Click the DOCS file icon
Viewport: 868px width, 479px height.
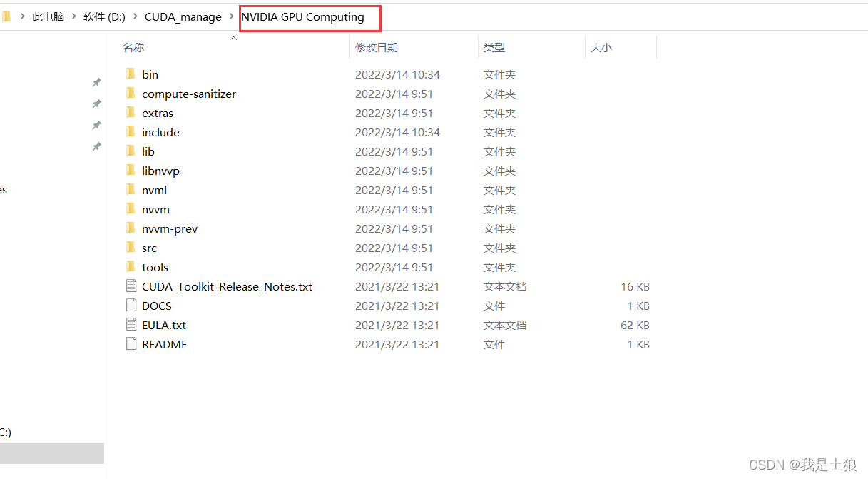tap(131, 306)
